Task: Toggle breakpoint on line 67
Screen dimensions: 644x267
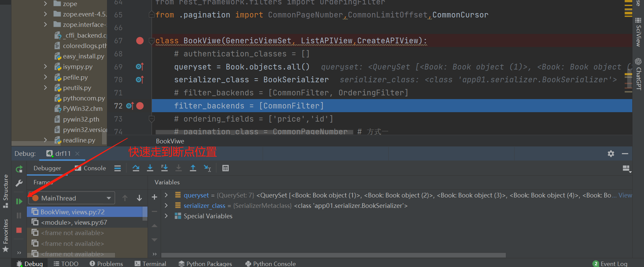Action: click(140, 41)
